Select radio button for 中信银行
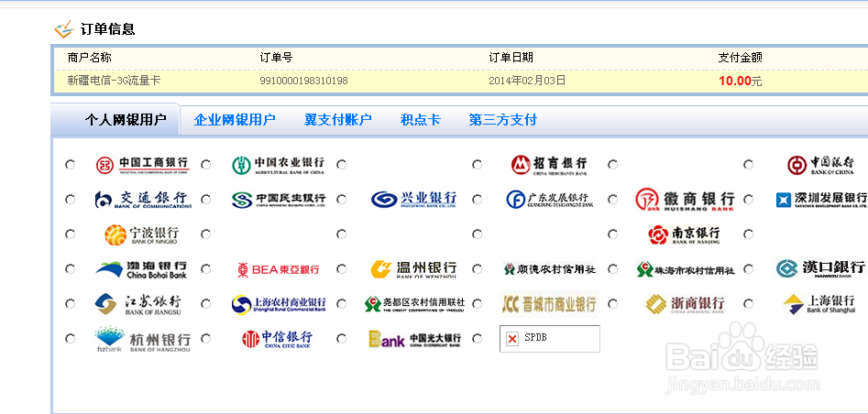Screen dimensions: 868x414 206,339
